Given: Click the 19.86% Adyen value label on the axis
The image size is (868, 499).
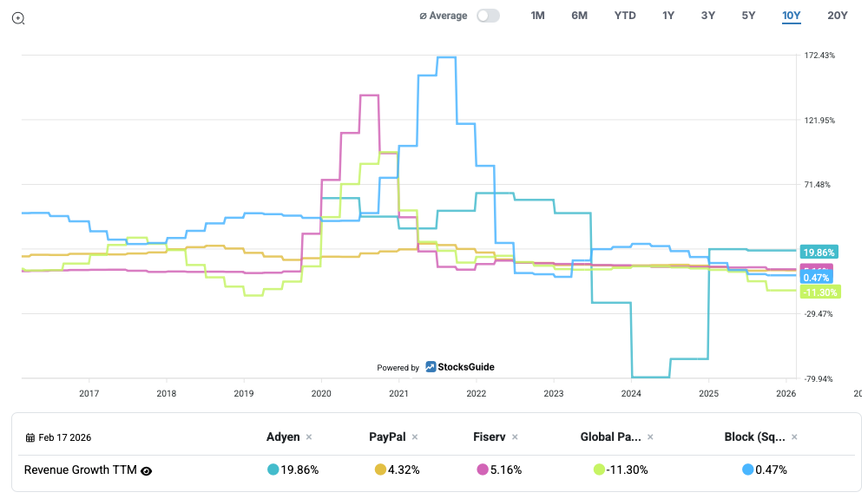Looking at the screenshot, I should [817, 252].
